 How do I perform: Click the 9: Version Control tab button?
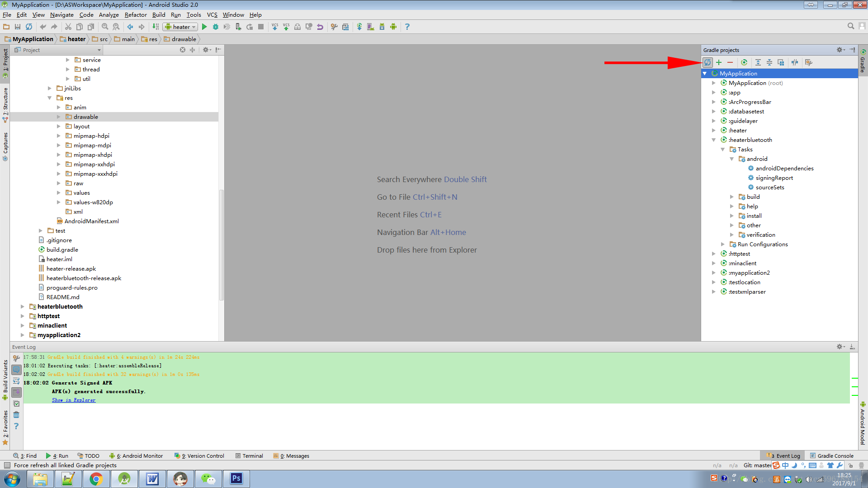(199, 455)
